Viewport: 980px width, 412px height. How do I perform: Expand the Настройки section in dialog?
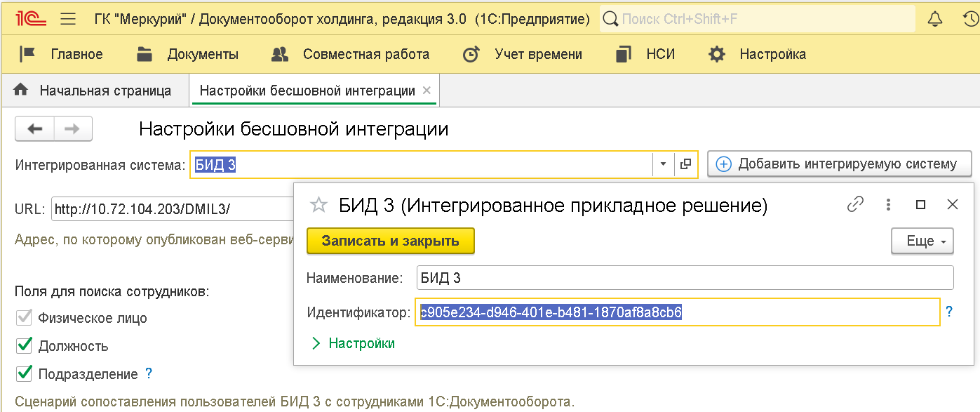pyautogui.click(x=354, y=343)
